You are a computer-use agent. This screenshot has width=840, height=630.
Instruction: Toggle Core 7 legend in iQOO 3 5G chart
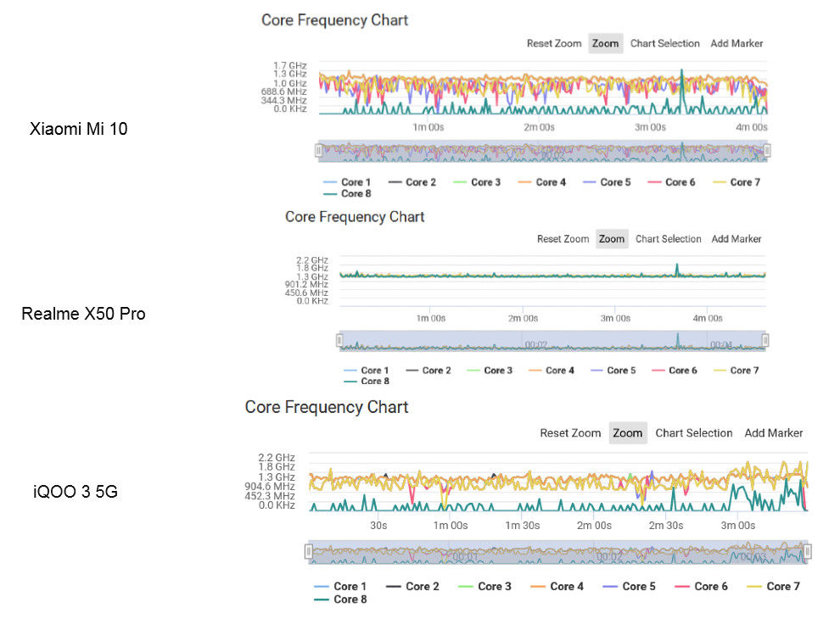tap(773, 586)
